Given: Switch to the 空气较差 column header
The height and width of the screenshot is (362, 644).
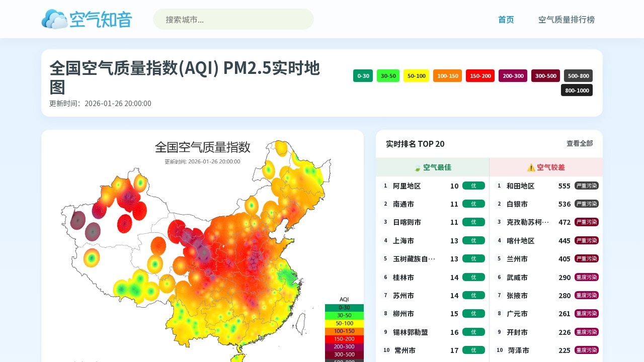Looking at the screenshot, I should click(x=546, y=167).
